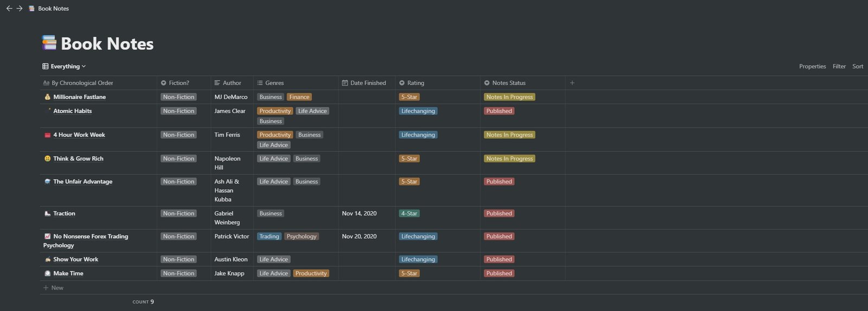
Task: Open the Show Your Work page
Action: tap(75, 259)
